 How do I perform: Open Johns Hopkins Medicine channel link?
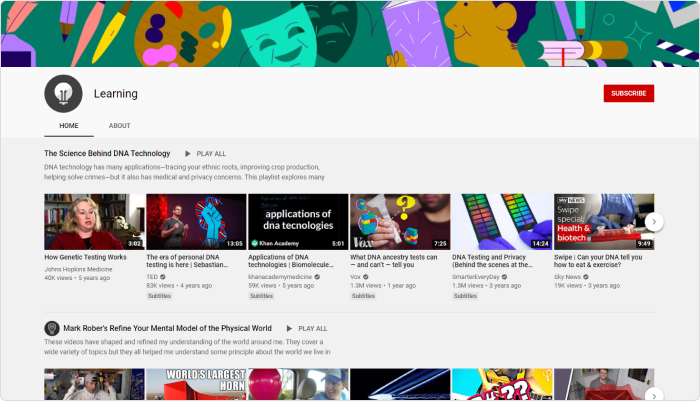[78, 269]
